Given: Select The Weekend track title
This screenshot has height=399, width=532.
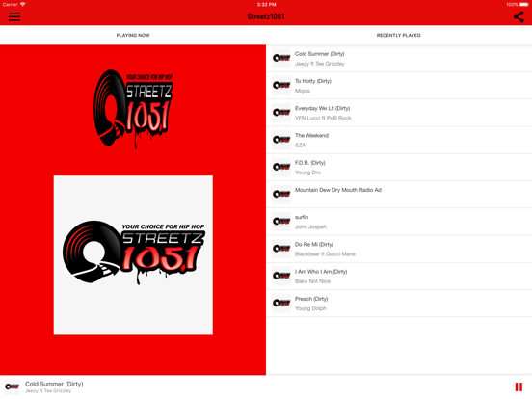Looking at the screenshot, I should point(311,135).
